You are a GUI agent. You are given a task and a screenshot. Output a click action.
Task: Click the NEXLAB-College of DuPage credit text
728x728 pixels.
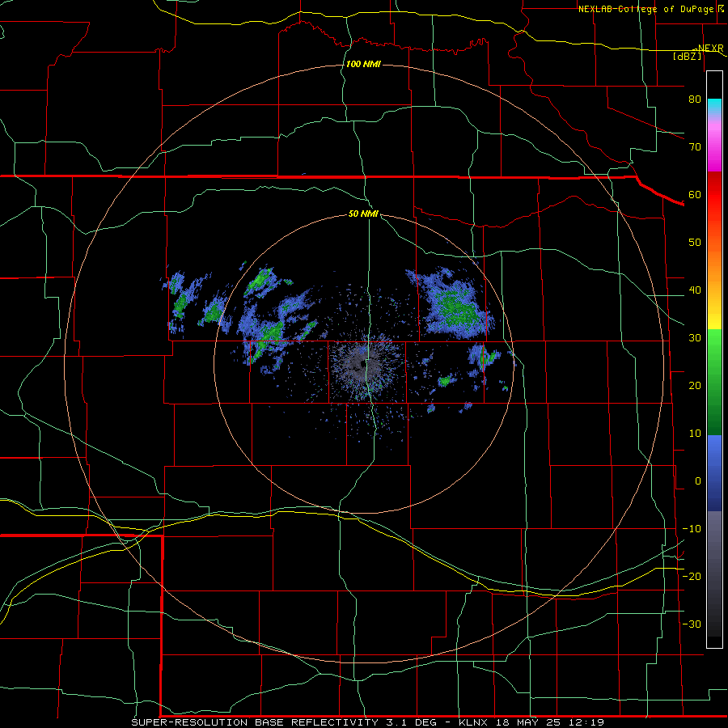(x=645, y=9)
